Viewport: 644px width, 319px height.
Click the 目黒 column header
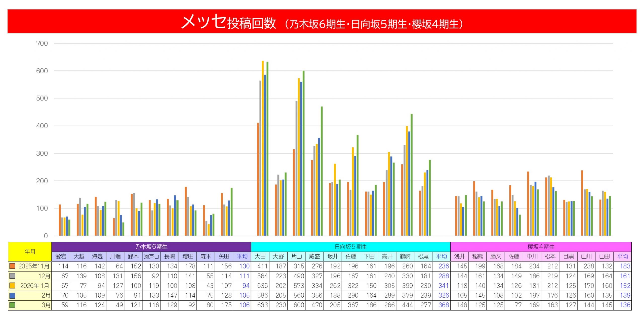pos(568,256)
